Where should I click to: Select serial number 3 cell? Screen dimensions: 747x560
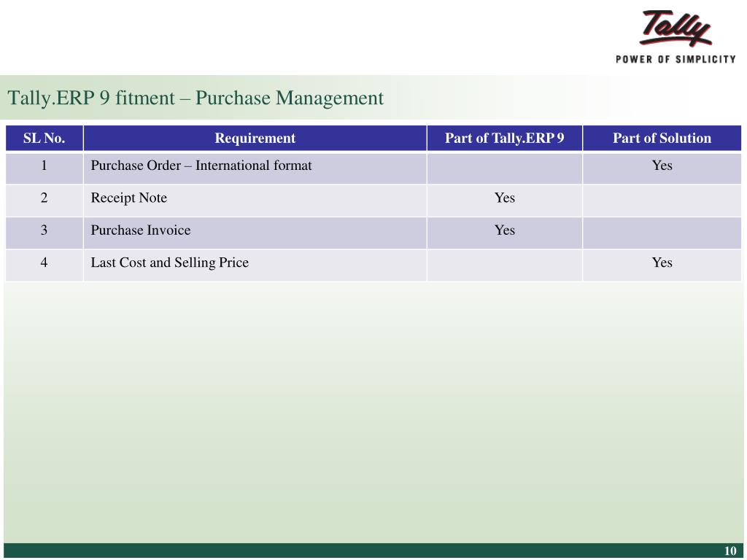click(44, 233)
